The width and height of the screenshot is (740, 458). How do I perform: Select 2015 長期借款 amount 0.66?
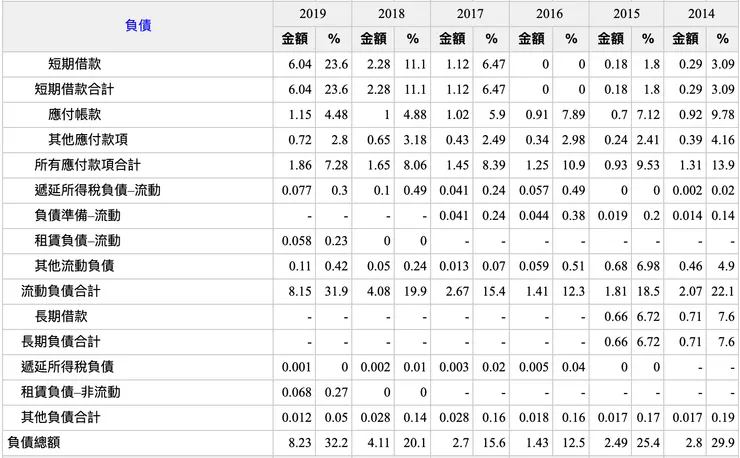pyautogui.click(x=616, y=316)
